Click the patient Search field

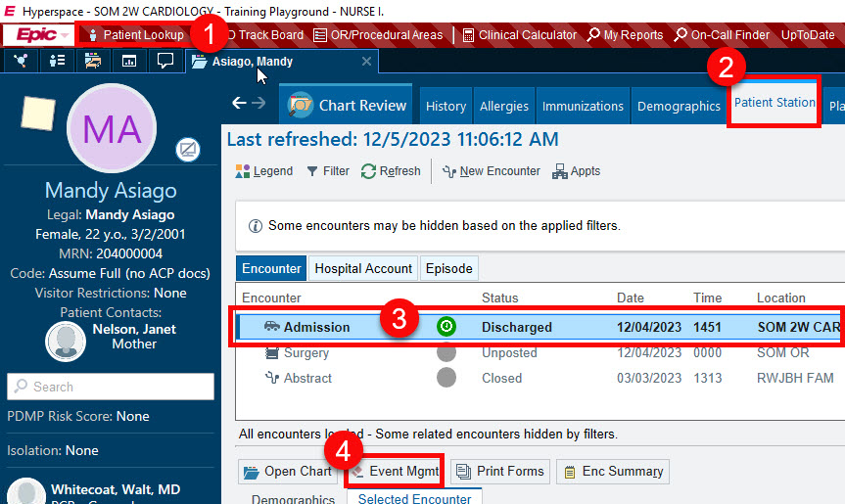coord(110,387)
